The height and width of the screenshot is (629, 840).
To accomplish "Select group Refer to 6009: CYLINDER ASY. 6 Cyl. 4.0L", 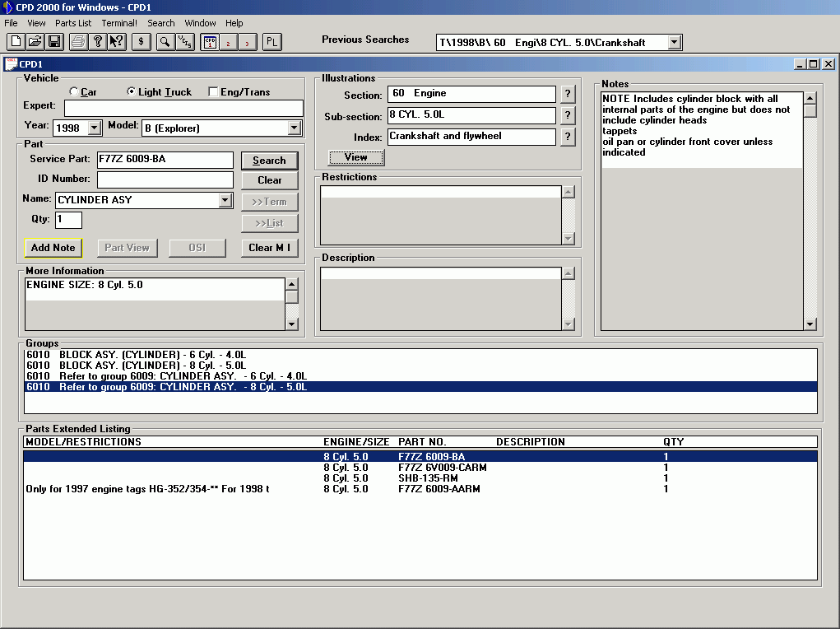I will pyautogui.click(x=420, y=376).
